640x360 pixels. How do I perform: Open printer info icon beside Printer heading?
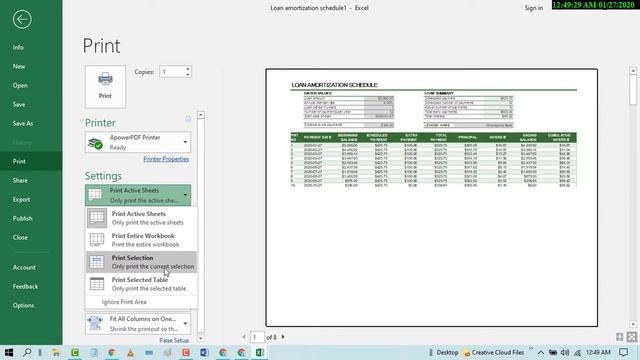click(x=188, y=119)
